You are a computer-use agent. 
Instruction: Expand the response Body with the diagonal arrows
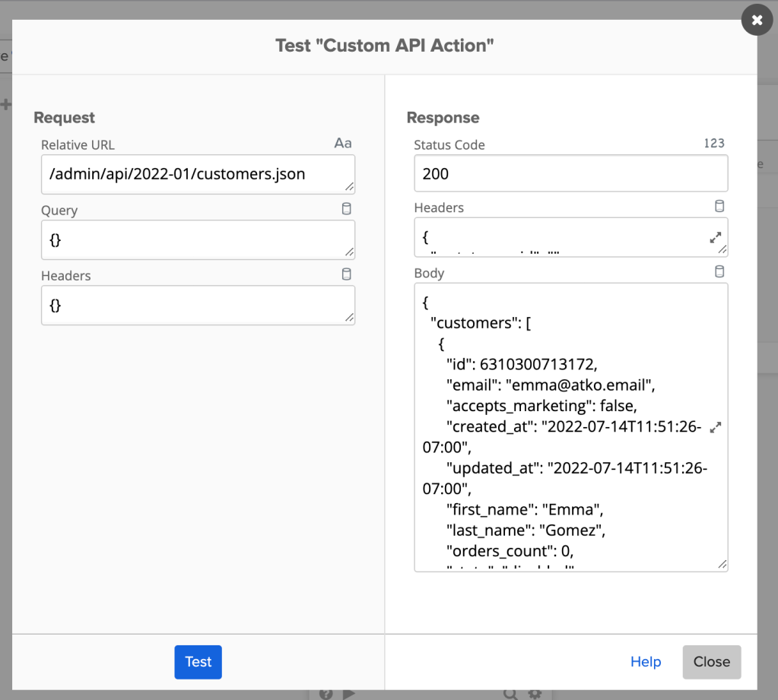[715, 427]
